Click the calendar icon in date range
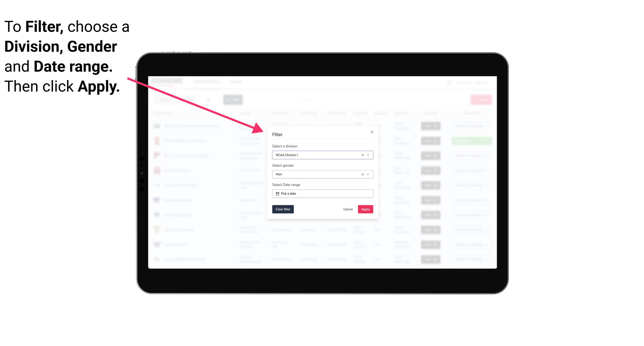Screen dimensions: 644x346 [x=277, y=194]
